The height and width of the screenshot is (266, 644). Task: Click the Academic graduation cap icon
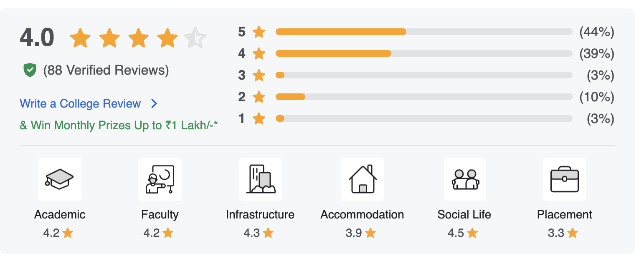pos(59,179)
